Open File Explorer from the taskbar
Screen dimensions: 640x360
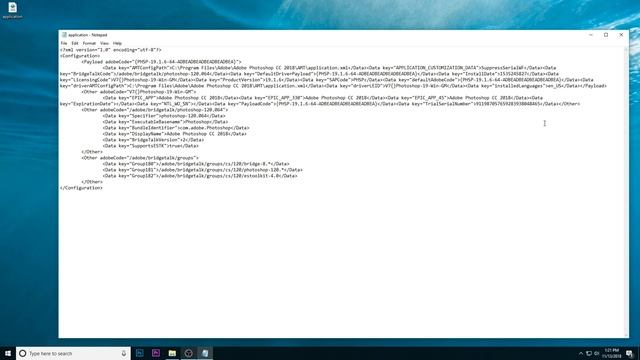[172, 353]
